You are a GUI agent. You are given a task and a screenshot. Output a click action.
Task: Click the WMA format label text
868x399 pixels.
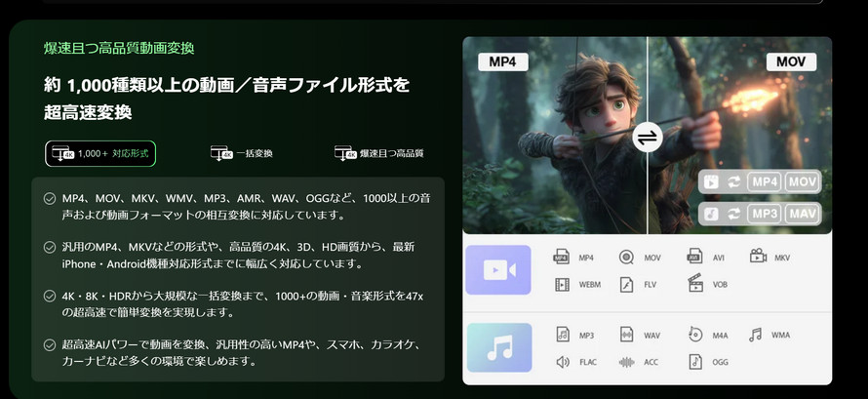780,335
